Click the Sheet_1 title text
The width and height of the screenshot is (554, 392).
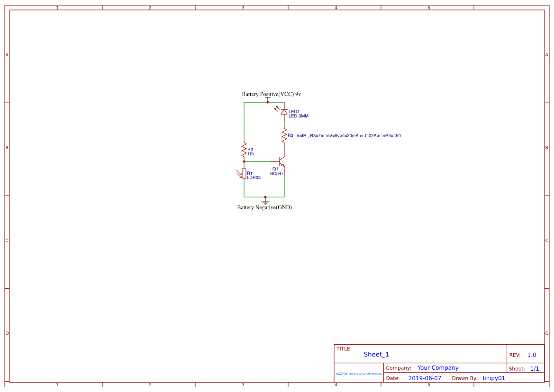[376, 354]
